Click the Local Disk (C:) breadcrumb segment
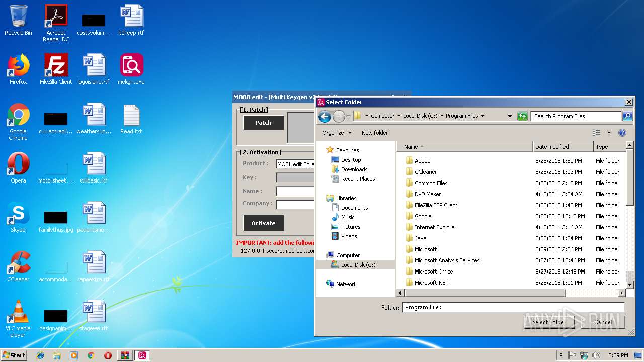The image size is (644, 362). point(420,116)
